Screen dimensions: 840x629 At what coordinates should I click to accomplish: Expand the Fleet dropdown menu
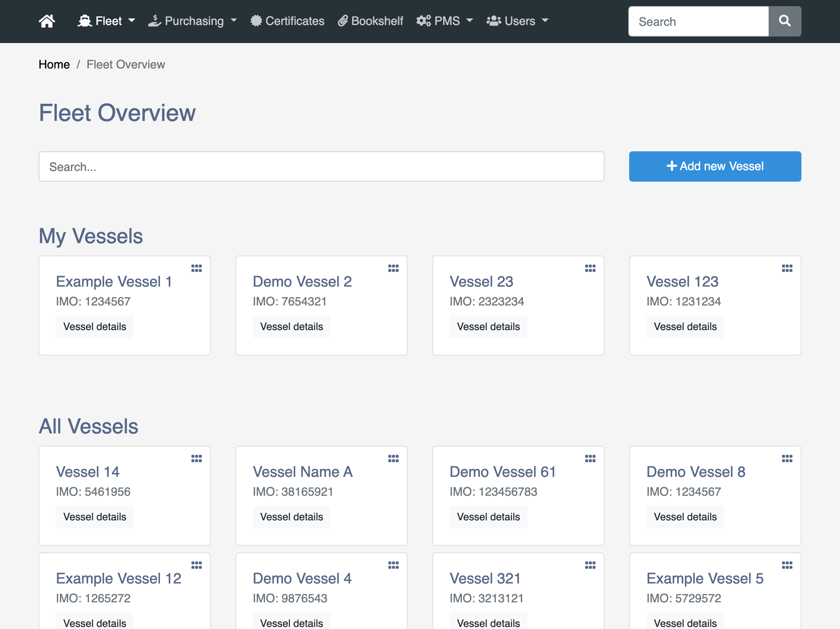(106, 21)
